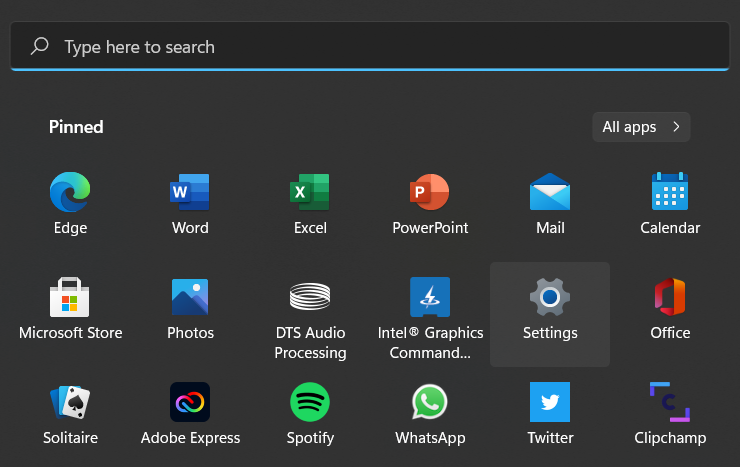Viewport: 740px width, 467px height.
Task: Launch Microsoft Store
Action: click(70, 298)
